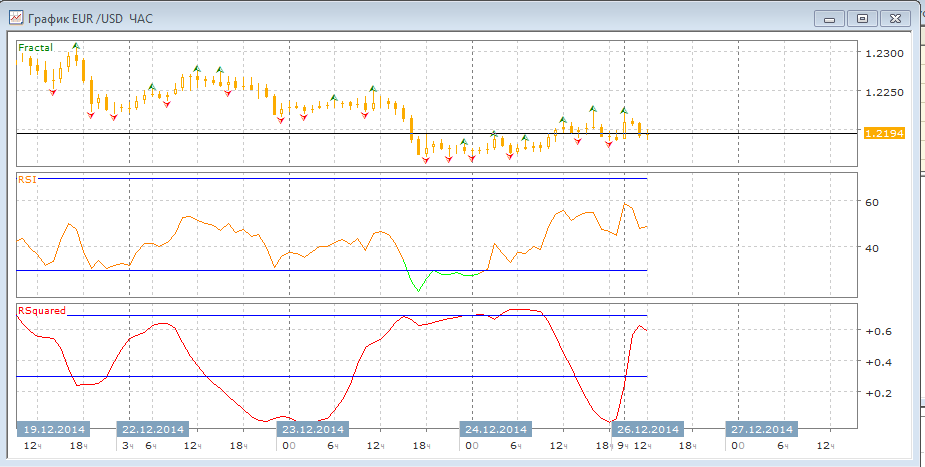925x467 pixels.
Task: Select the RSquared indicator label
Action: (x=42, y=310)
